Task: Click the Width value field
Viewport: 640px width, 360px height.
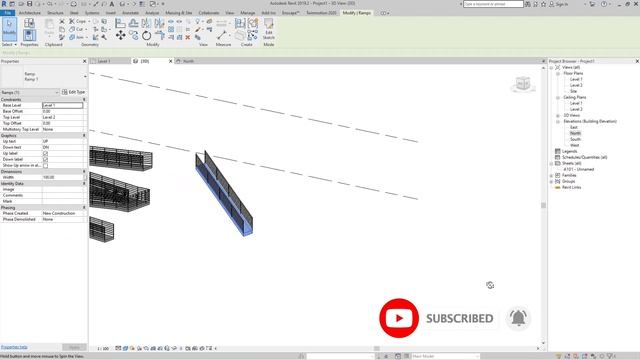Action: click(63, 178)
